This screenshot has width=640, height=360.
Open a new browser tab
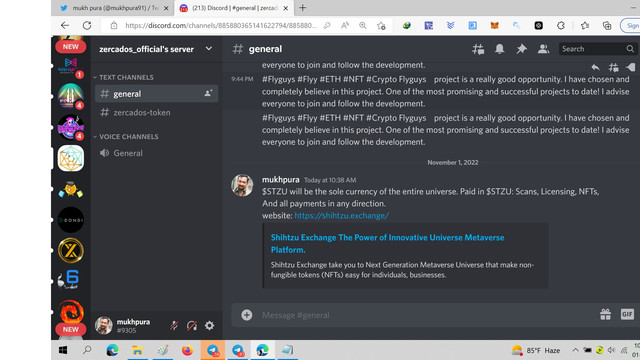click(x=302, y=8)
